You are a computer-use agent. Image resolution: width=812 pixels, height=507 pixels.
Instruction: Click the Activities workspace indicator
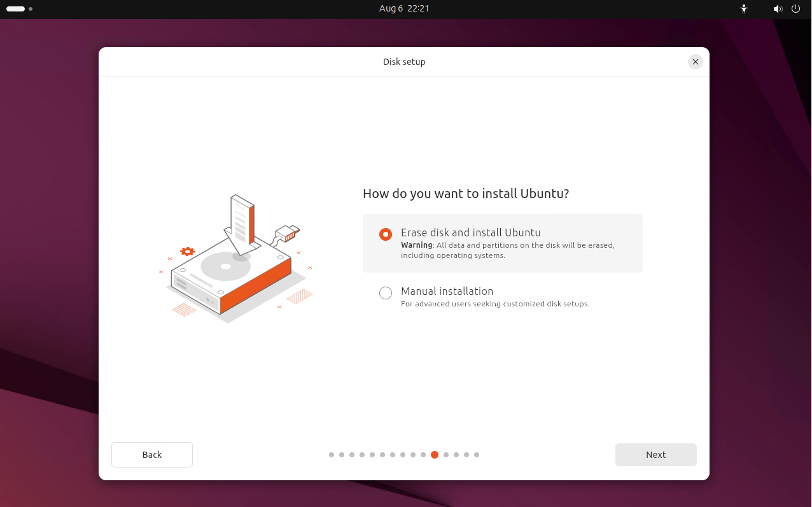pos(19,9)
